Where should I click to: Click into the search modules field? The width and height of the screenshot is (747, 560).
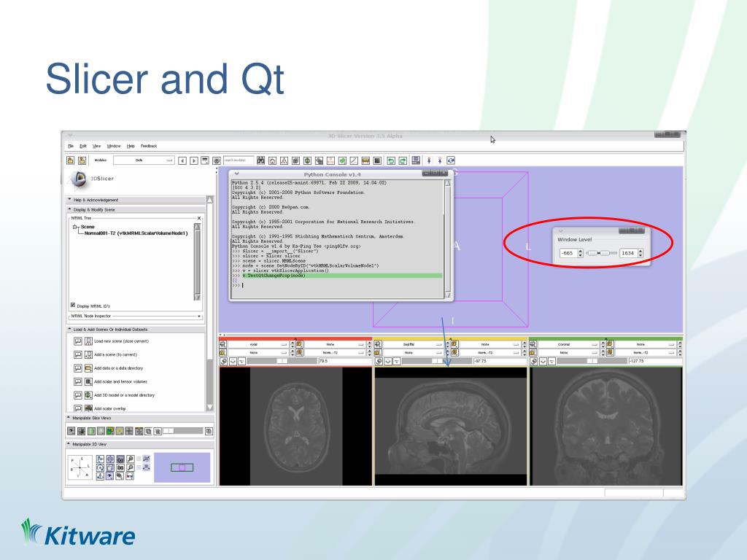(x=239, y=160)
